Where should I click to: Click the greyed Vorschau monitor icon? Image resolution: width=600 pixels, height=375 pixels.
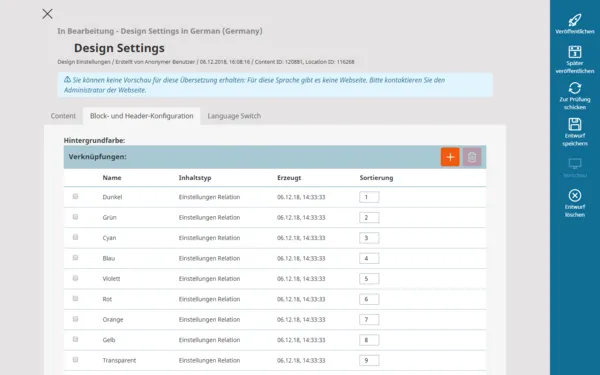point(575,164)
